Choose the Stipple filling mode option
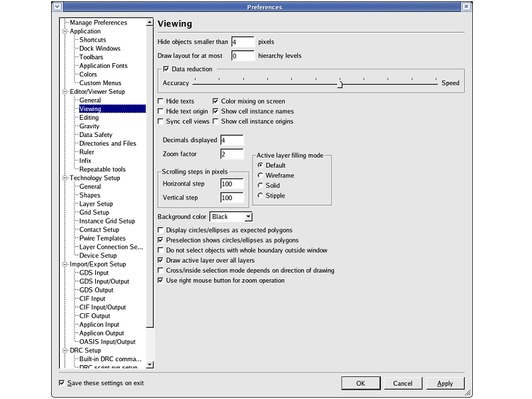The height and width of the screenshot is (399, 532). pyautogui.click(x=260, y=196)
